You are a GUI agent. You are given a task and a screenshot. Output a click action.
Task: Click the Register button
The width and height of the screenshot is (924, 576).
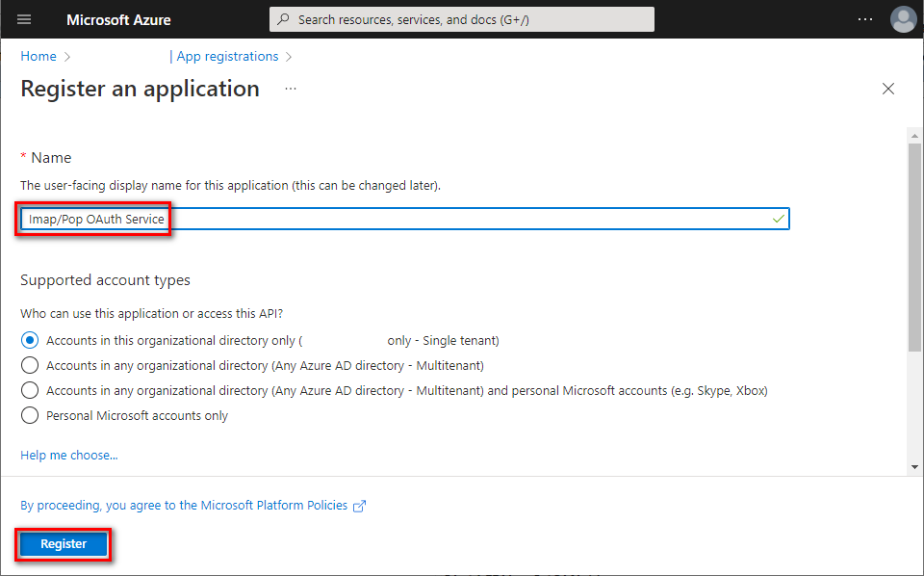64,543
